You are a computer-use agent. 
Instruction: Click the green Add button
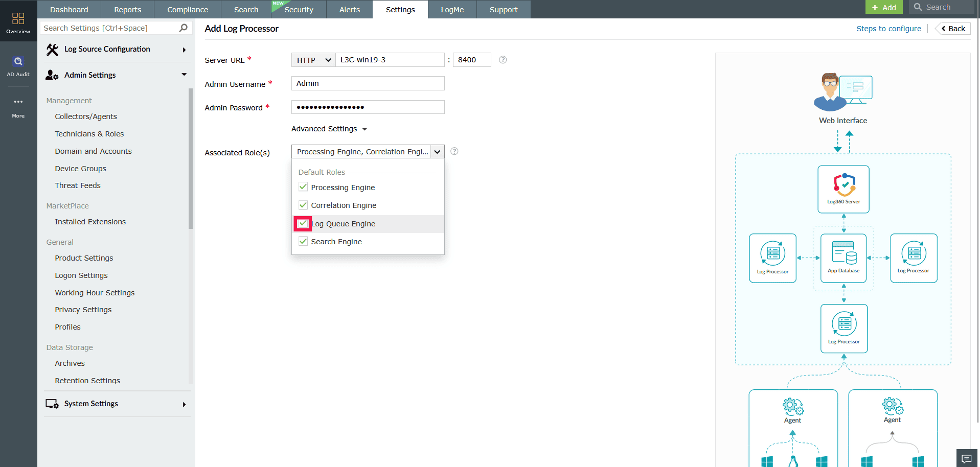point(884,7)
